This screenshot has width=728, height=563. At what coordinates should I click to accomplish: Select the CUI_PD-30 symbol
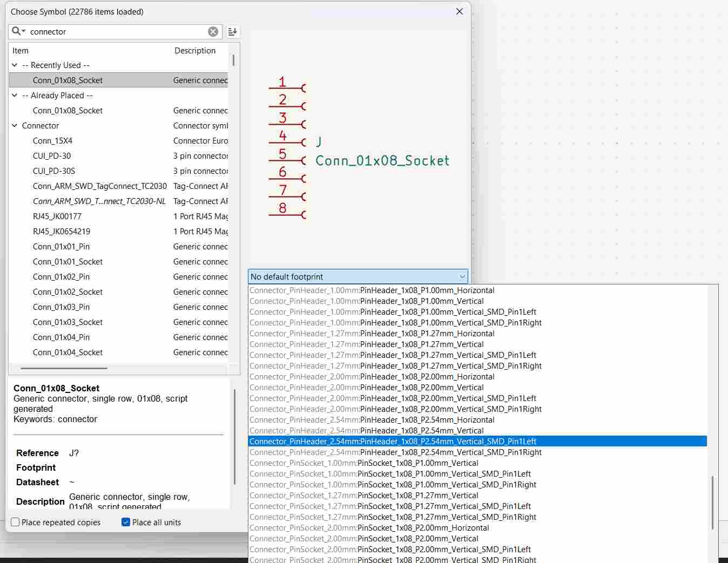[119, 156]
